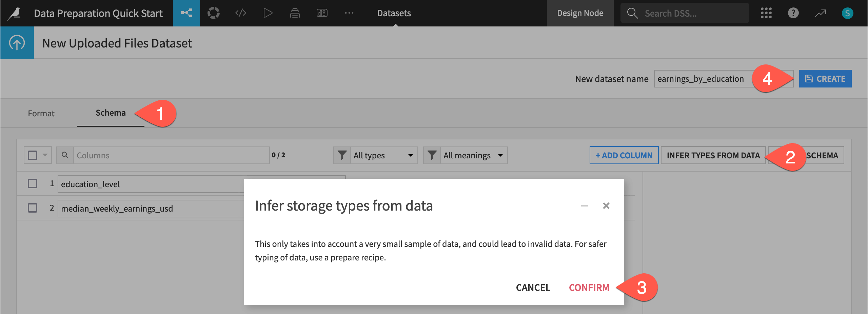Viewport: 868px width, 314px height.
Task: Expand the select-all checkbox dropdown arrow
Action: tap(45, 155)
